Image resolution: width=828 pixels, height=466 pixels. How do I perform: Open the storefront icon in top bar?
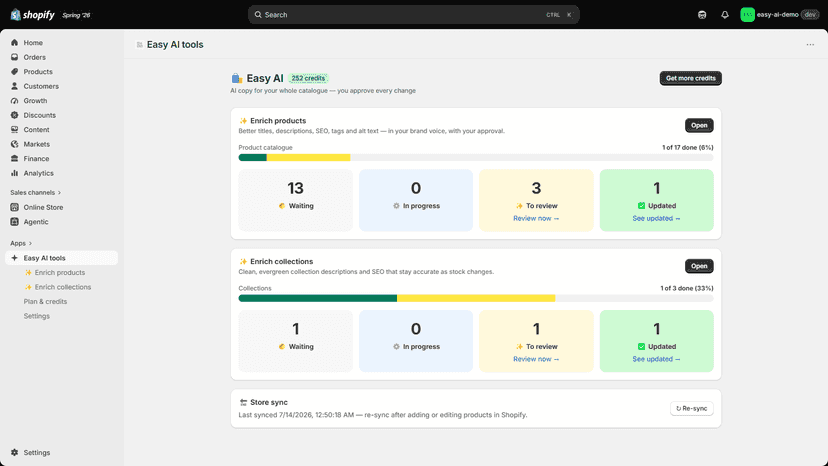coord(702,15)
